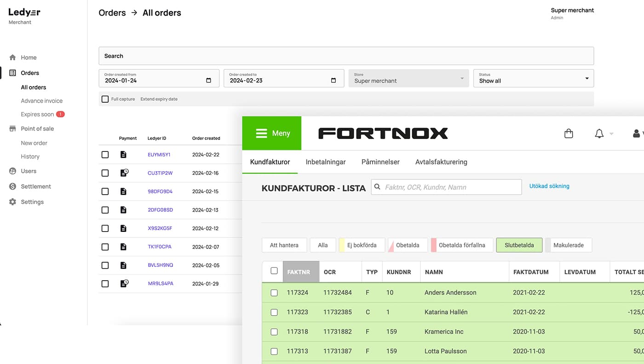Open the Store Super merchant dropdown
Image resolution: width=644 pixels, height=364 pixels.
pos(462,79)
